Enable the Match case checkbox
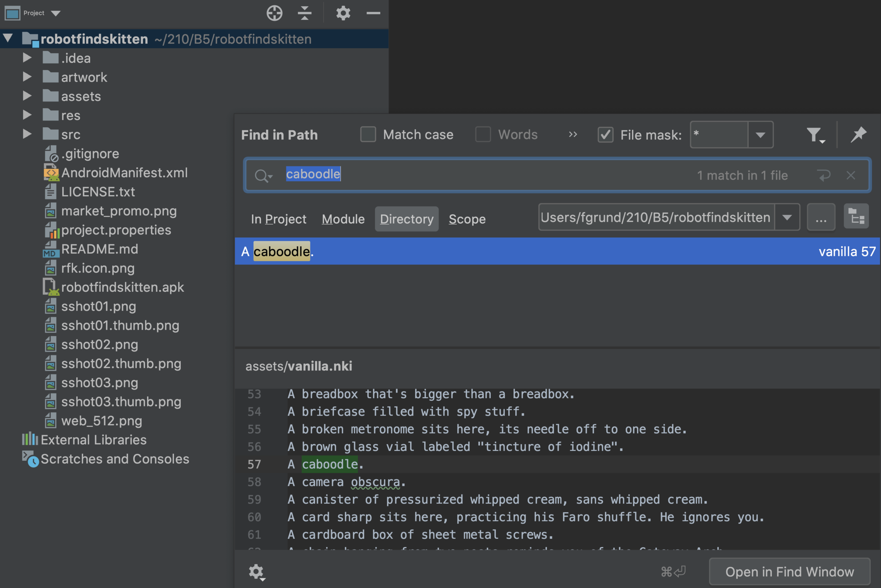This screenshot has height=588, width=881. 368,135
